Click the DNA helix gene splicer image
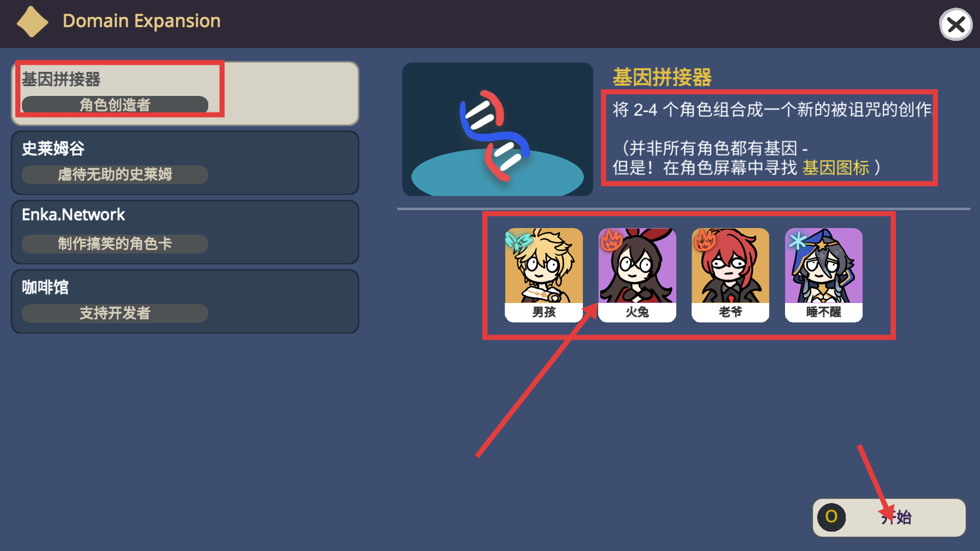The width and height of the screenshot is (980, 551). (498, 129)
